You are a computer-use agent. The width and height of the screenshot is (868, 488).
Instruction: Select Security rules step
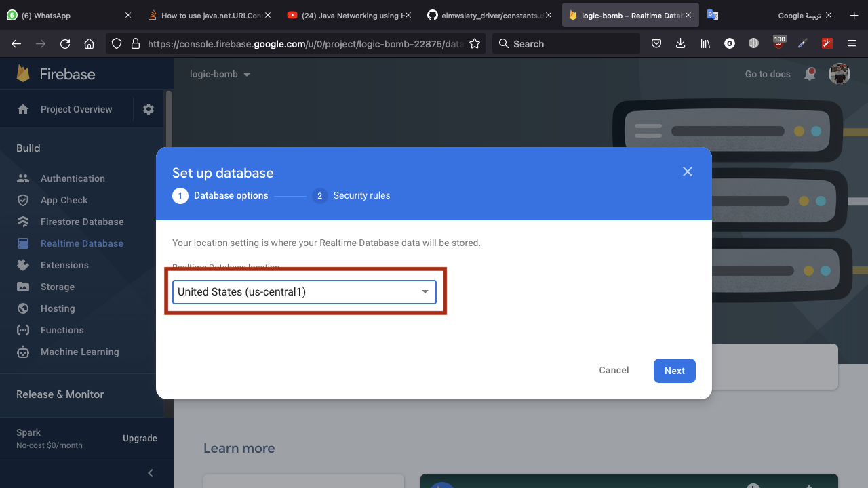(x=351, y=196)
